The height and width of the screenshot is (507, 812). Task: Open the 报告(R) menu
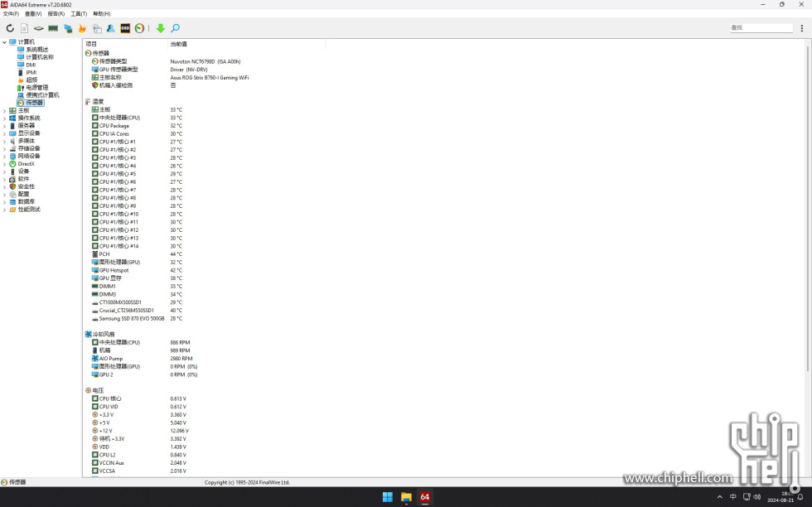[56, 14]
